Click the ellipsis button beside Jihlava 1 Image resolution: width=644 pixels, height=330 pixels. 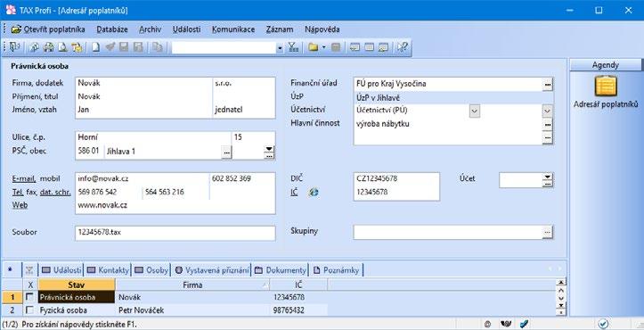tap(227, 153)
